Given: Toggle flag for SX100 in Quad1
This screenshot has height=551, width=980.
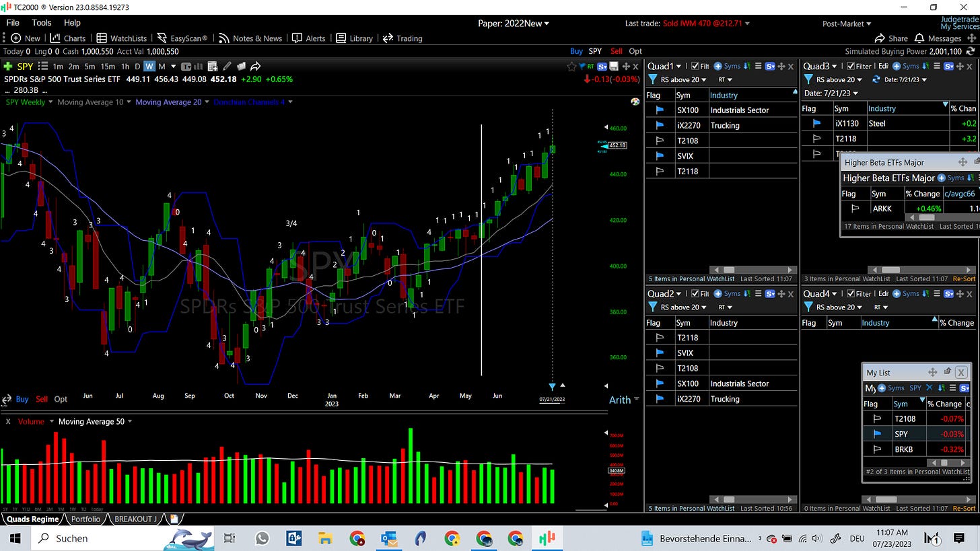Looking at the screenshot, I should (x=660, y=110).
